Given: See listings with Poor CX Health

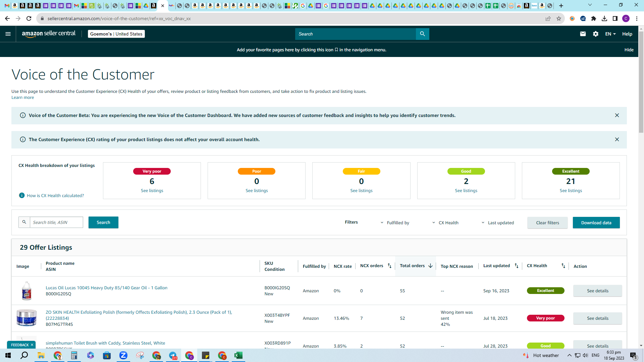Looking at the screenshot, I should coord(257,191).
